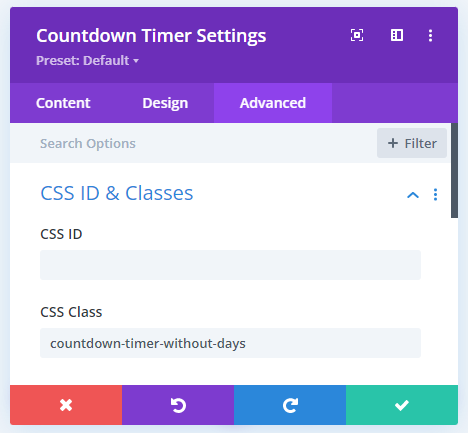Discard changes with the red X button
This screenshot has height=433, width=468.
point(66,405)
